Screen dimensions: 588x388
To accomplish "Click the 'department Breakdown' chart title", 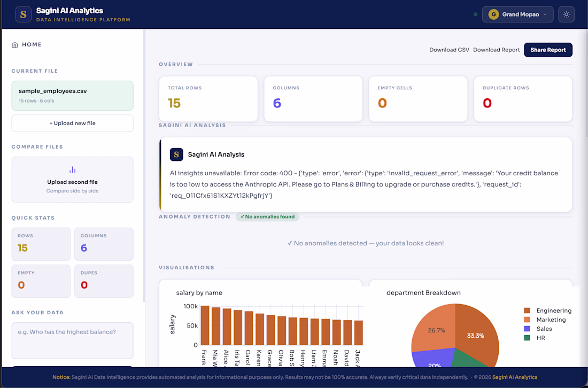I will (423, 293).
